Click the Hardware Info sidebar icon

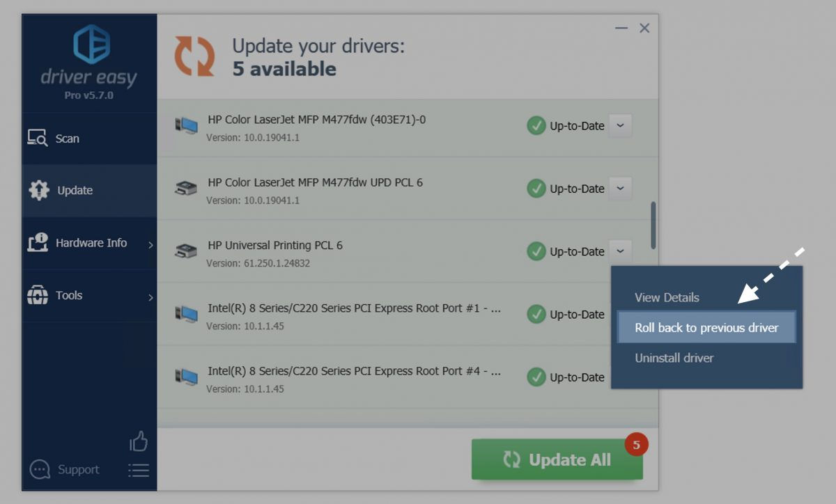click(38, 242)
